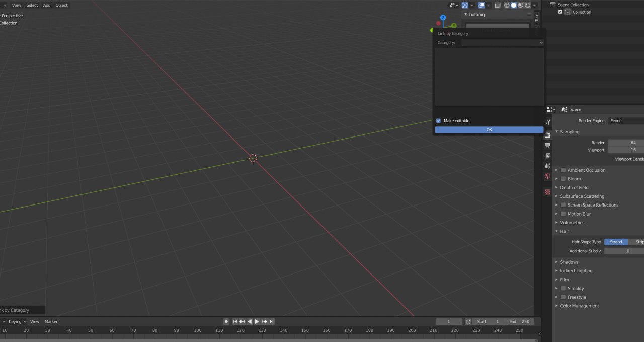Select Strand hair shape type
Image resolution: width=644 pixels, height=342 pixels.
pyautogui.click(x=616, y=242)
